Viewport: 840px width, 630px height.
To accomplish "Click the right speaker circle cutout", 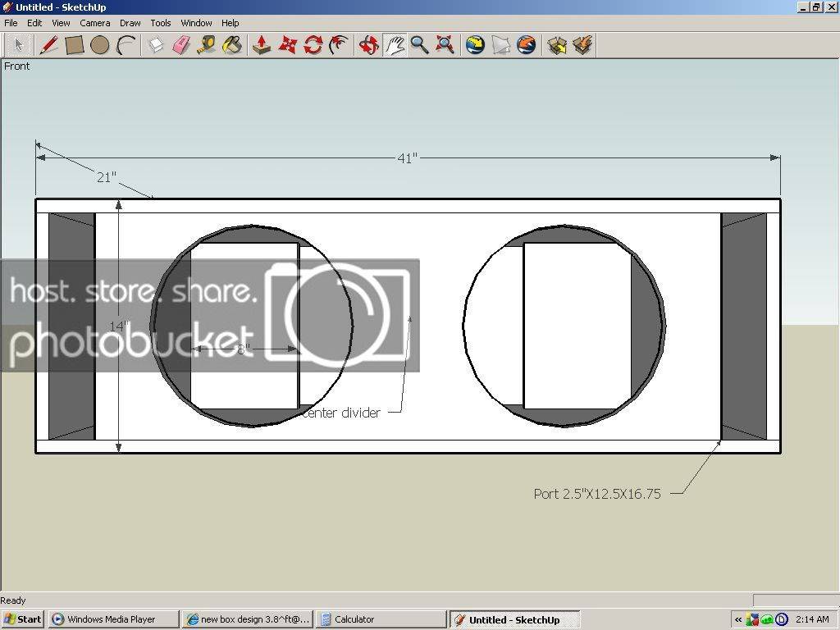I will (x=564, y=326).
